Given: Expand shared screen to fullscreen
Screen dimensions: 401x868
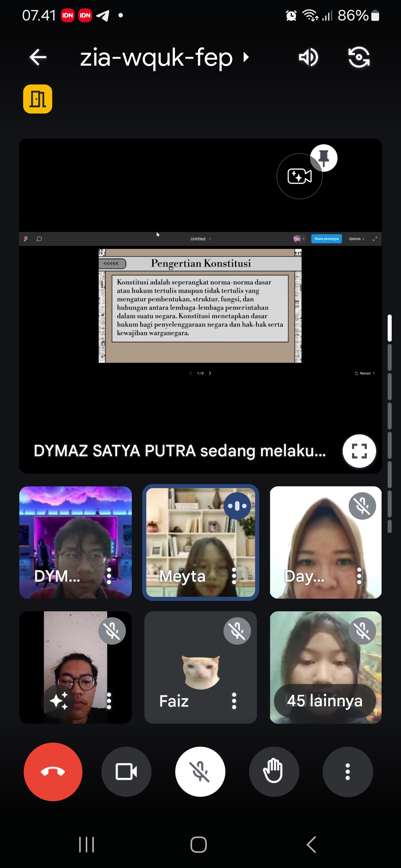Looking at the screenshot, I should click(x=359, y=451).
